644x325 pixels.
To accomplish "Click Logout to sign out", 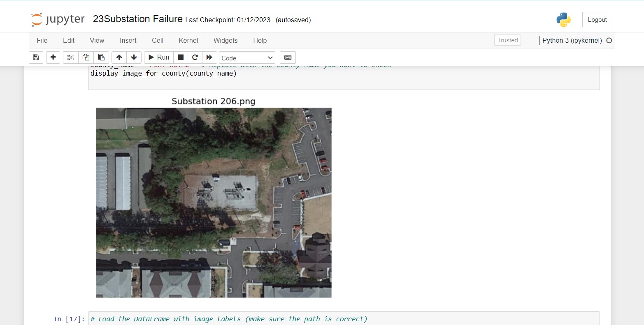I will click(597, 19).
